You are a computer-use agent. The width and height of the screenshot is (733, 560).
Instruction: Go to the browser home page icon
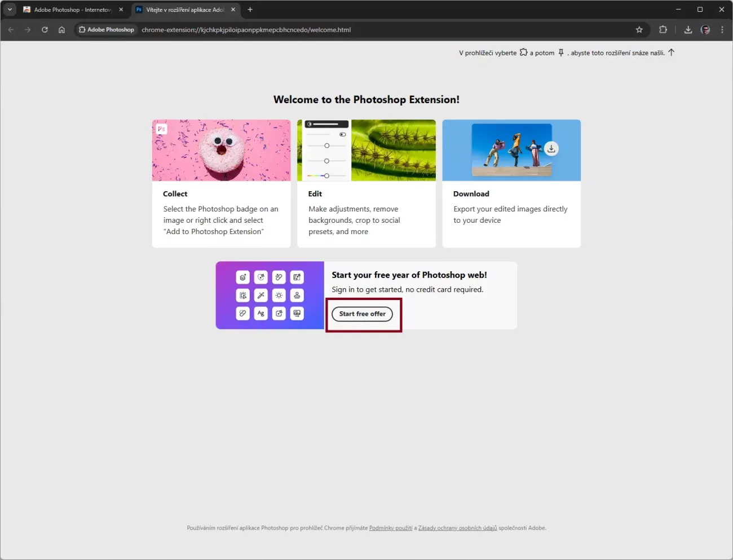coord(61,30)
